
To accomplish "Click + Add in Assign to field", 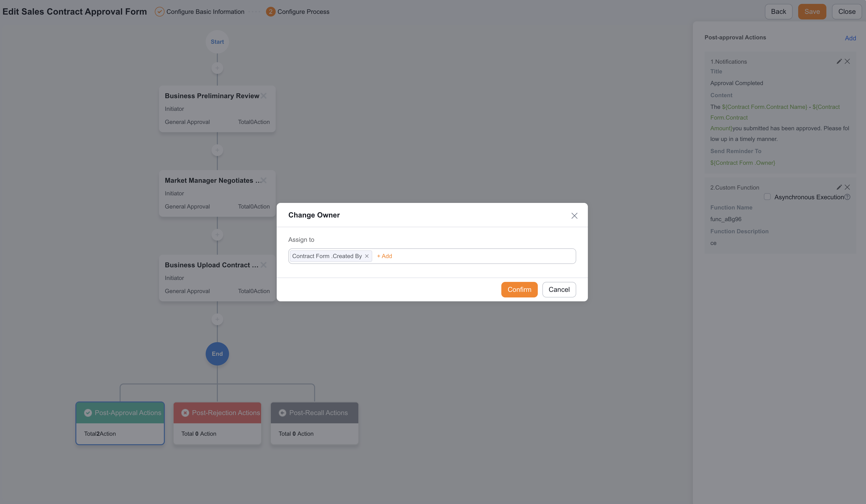I will pyautogui.click(x=384, y=256).
